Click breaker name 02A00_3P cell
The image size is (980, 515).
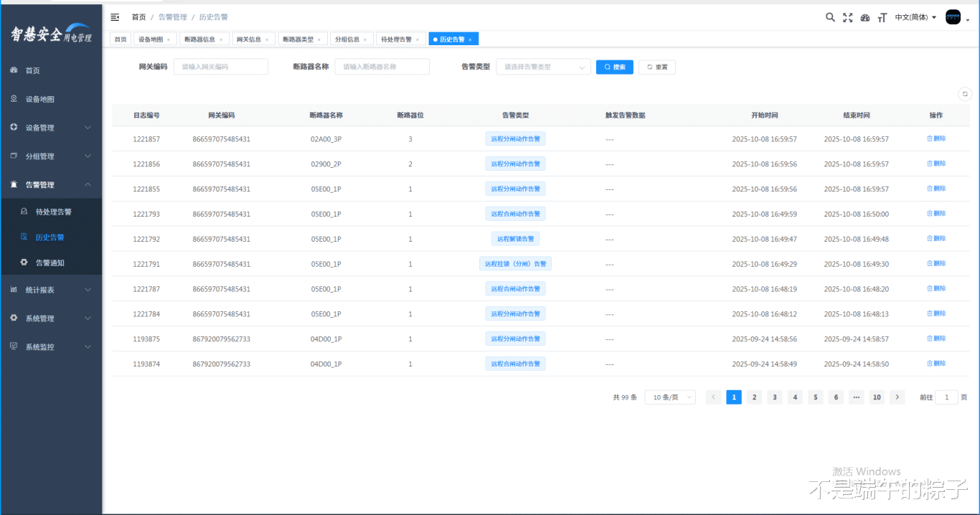326,139
